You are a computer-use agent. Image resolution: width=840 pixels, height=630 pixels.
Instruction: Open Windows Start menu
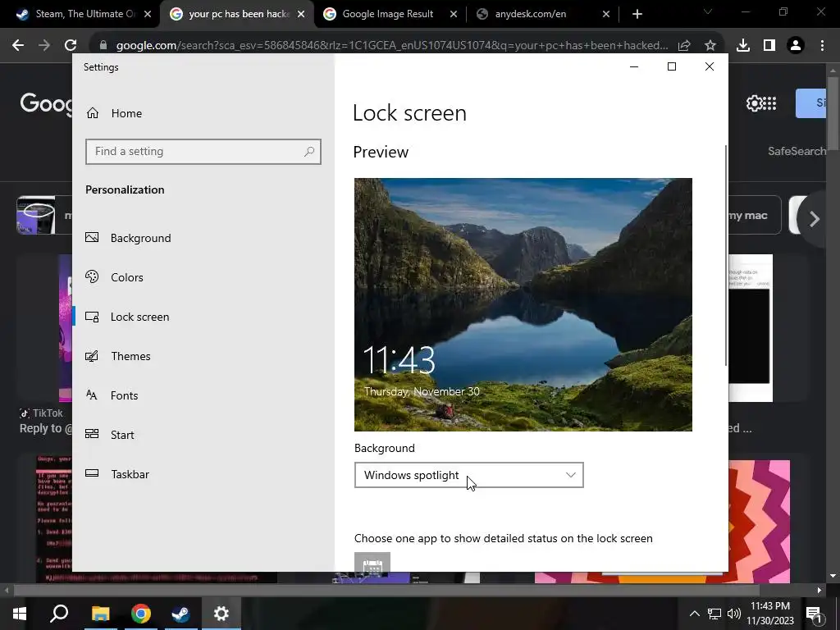pos(20,614)
